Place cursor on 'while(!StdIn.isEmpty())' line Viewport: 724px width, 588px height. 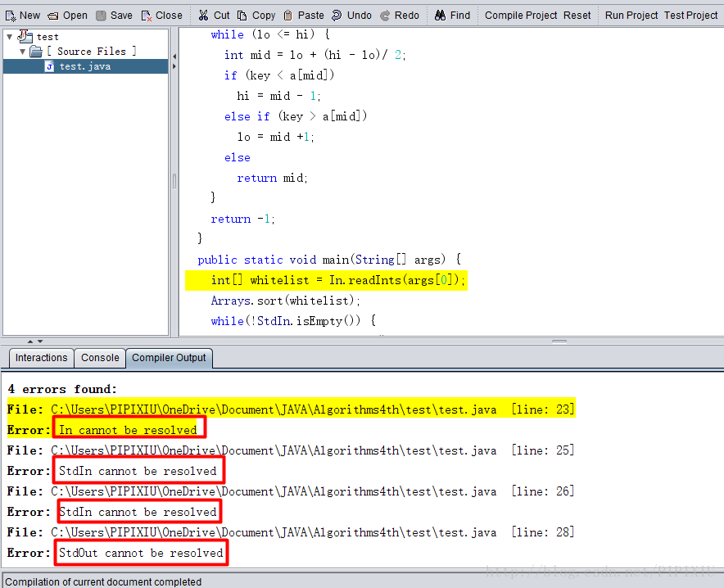coord(294,321)
